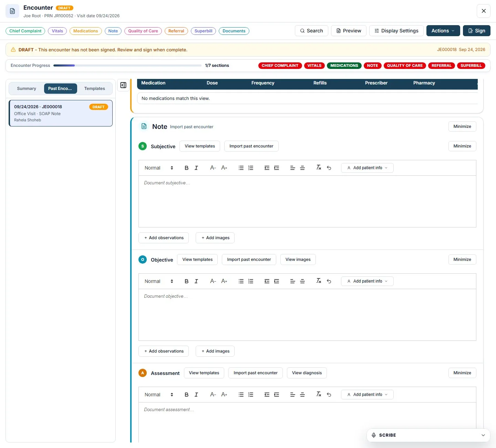Viewport: 496px width, 448px height.
Task: Open Display Settings
Action: 396,31
